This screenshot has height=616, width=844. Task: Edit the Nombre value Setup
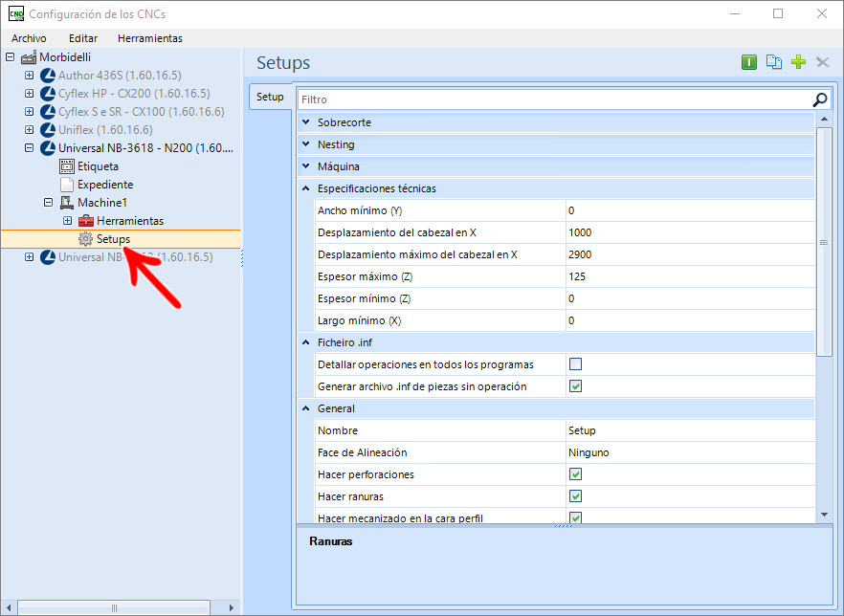click(690, 430)
